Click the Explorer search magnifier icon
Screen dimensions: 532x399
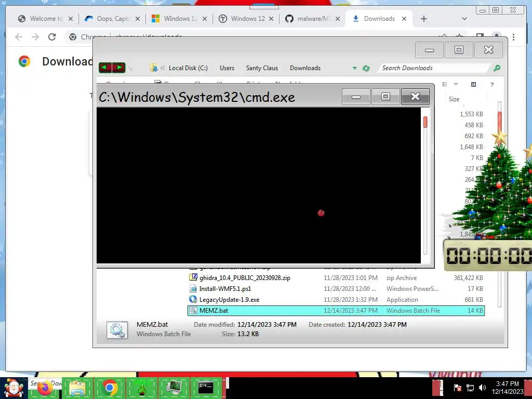pyautogui.click(x=497, y=68)
